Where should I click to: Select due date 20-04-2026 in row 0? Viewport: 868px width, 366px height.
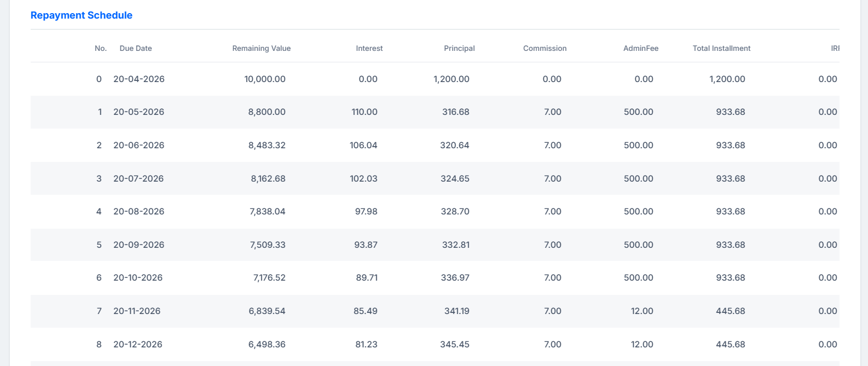139,79
